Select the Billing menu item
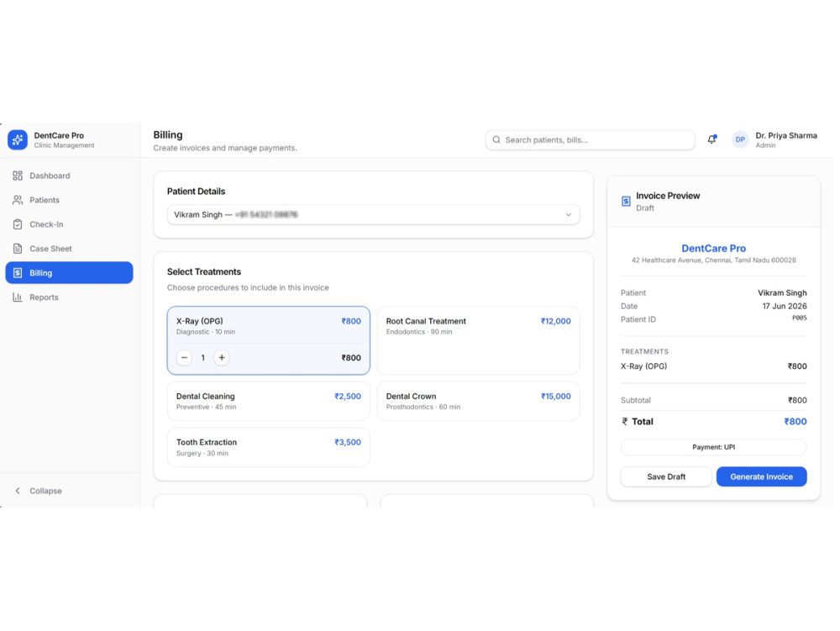The image size is (840, 631). pos(69,272)
